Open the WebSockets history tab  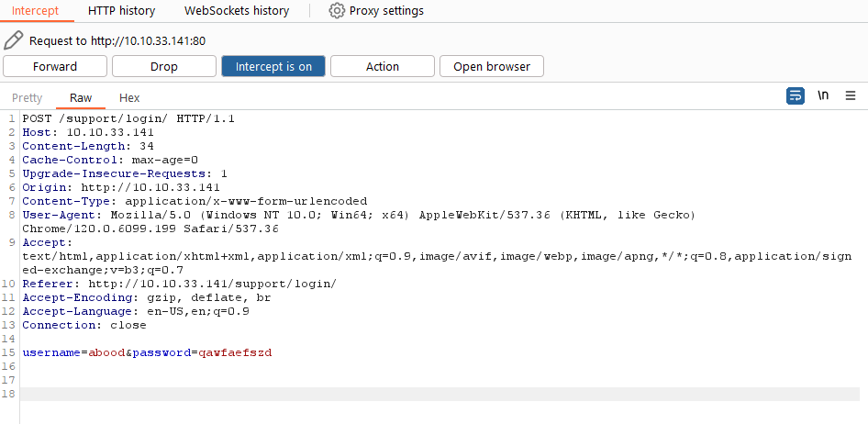(237, 10)
